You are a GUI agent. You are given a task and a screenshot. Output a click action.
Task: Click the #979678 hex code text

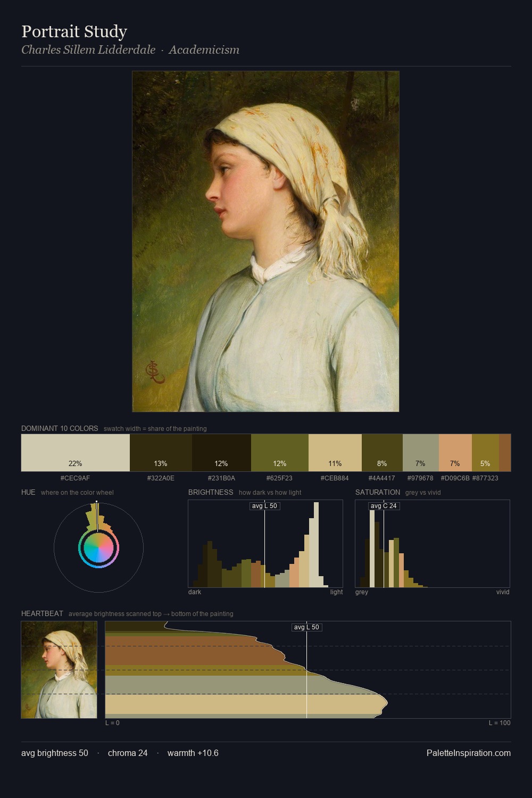tap(420, 478)
